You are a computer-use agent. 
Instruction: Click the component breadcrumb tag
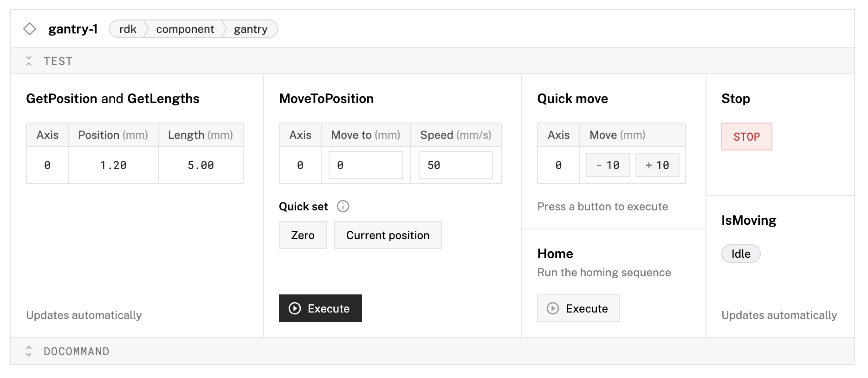click(185, 29)
